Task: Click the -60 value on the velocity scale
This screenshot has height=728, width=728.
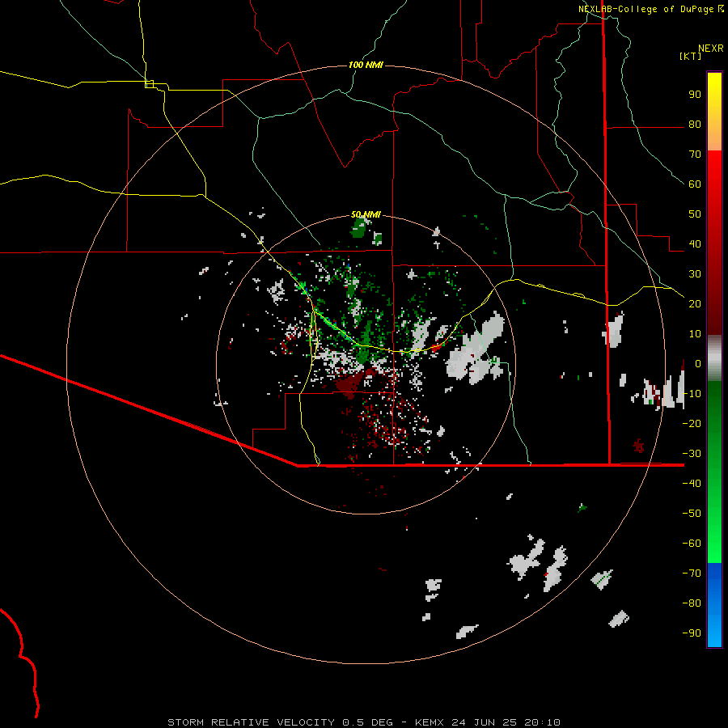Action: click(x=692, y=544)
